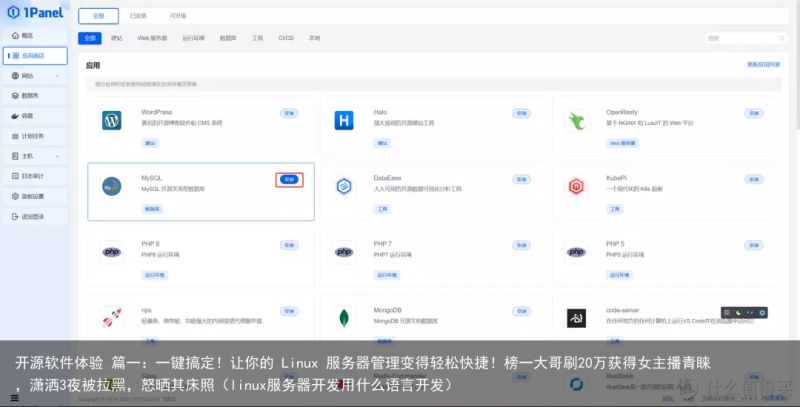Install the PHP 5 runtime
Screen dimensions: 800x407
point(754,245)
